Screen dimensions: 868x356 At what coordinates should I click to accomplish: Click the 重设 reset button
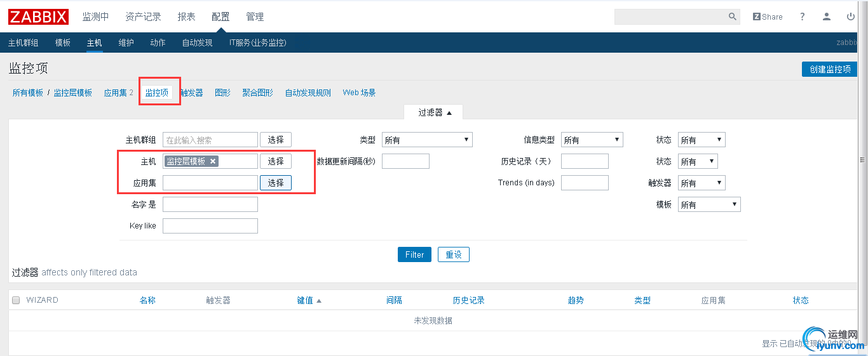(x=453, y=254)
